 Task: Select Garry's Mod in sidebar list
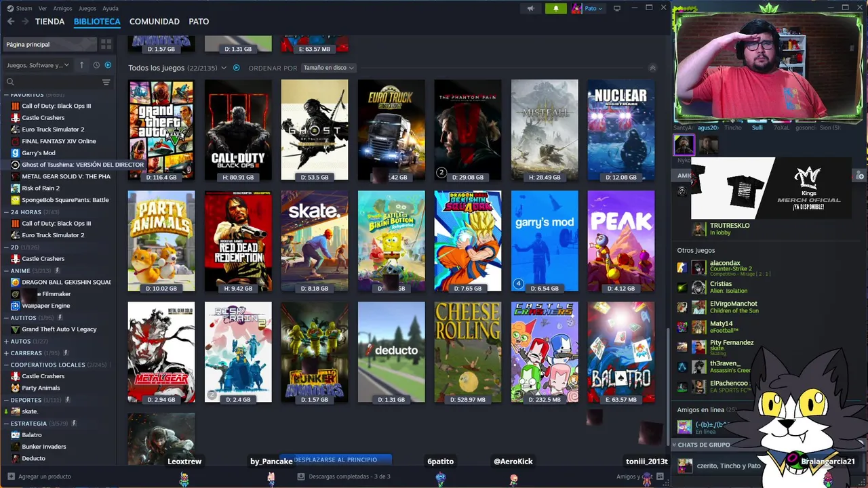[x=39, y=153]
